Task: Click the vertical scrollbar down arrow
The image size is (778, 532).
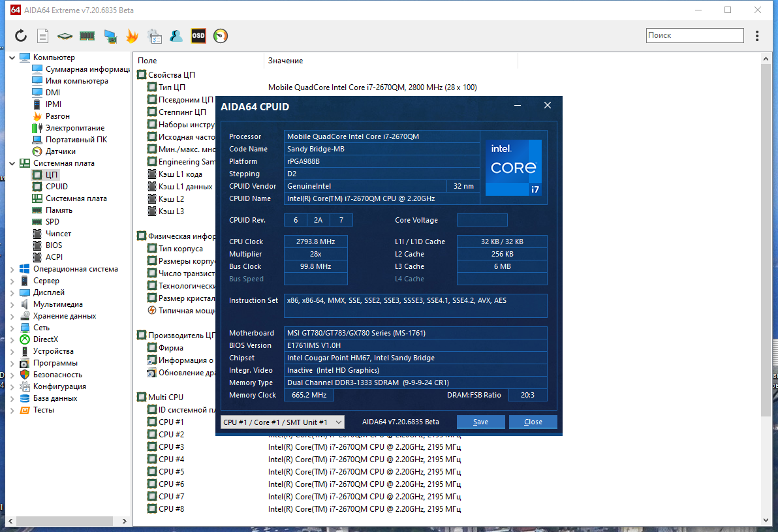Action: point(766,520)
